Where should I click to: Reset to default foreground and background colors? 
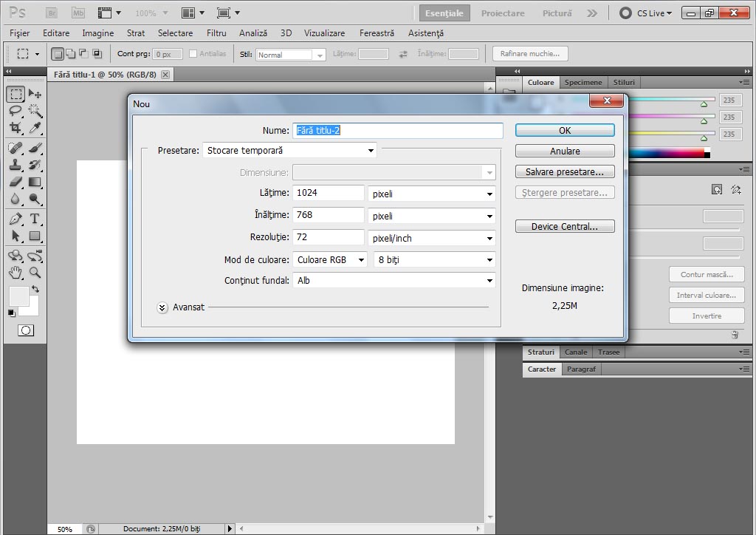click(x=12, y=313)
